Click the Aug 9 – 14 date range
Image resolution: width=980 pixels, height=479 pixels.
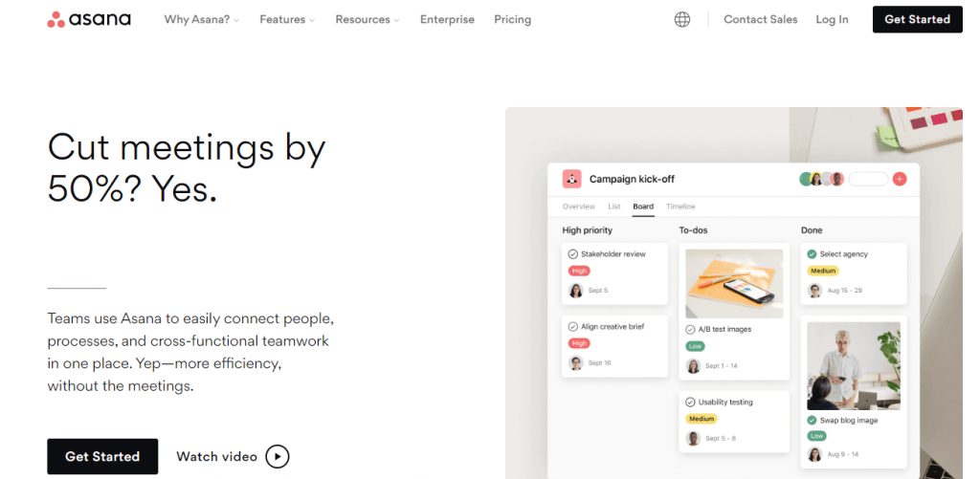pos(842,455)
